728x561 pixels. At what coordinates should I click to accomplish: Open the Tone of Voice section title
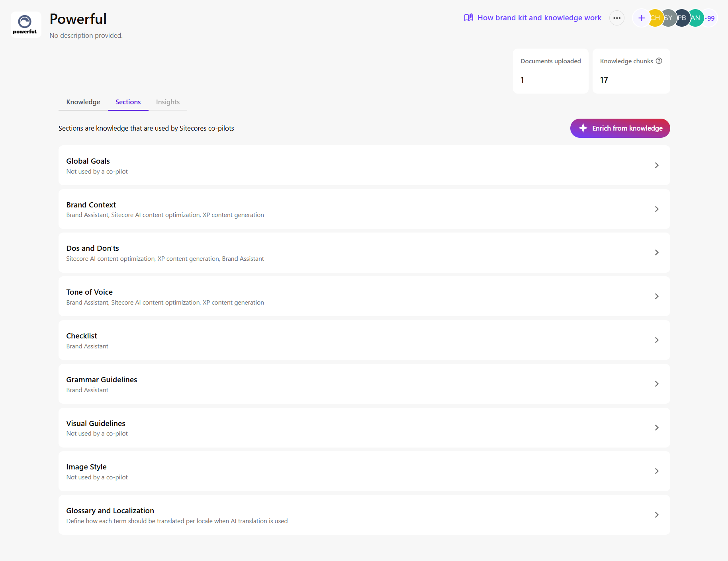click(90, 292)
